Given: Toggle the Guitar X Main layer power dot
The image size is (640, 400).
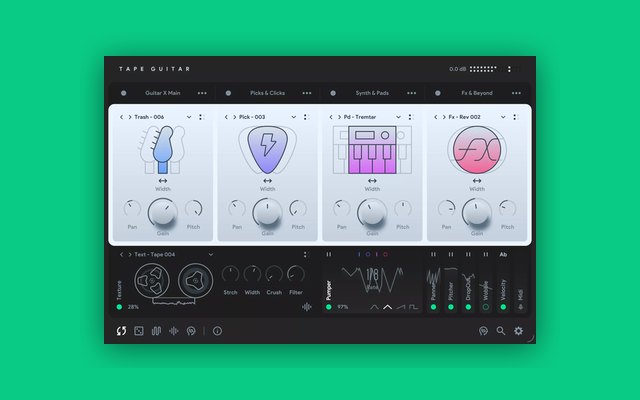Looking at the screenshot, I should (x=123, y=93).
